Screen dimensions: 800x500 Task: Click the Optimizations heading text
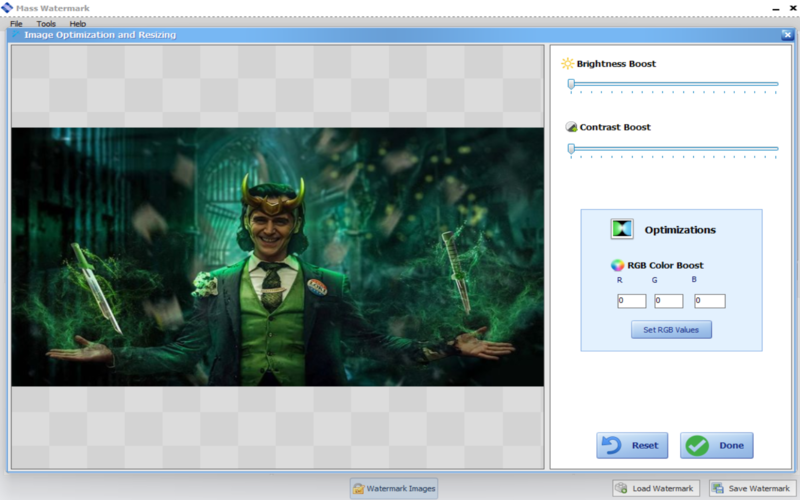pyautogui.click(x=680, y=230)
